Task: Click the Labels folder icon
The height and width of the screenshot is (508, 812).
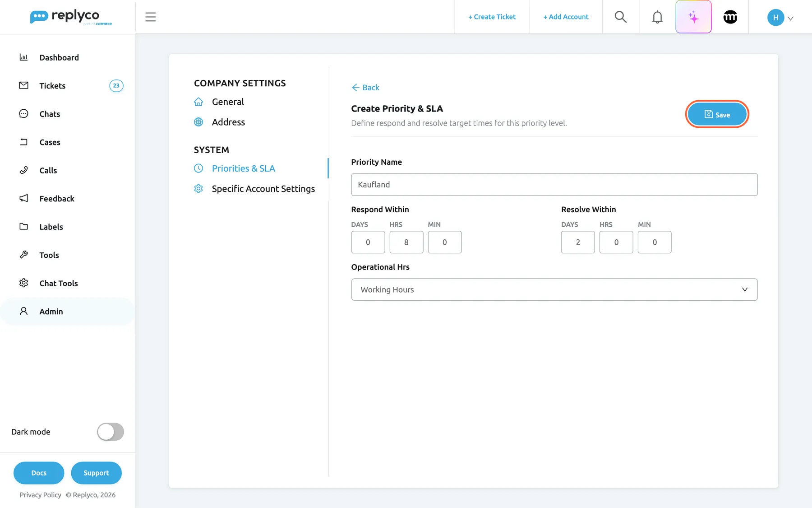Action: coord(24,227)
